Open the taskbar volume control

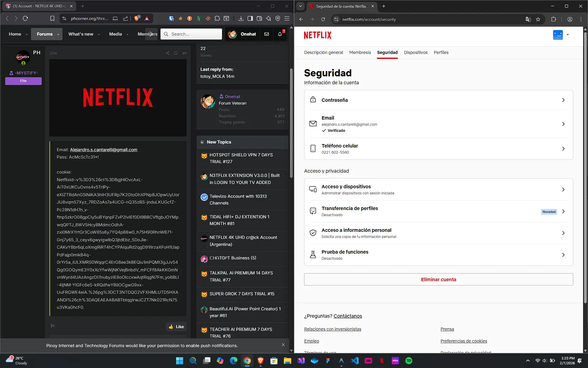[x=545, y=361]
